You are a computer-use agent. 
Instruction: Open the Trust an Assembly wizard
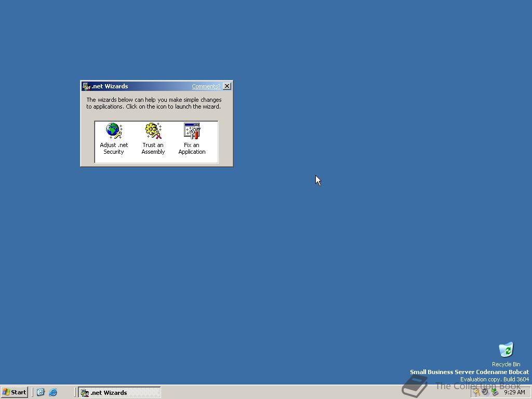[x=153, y=139]
